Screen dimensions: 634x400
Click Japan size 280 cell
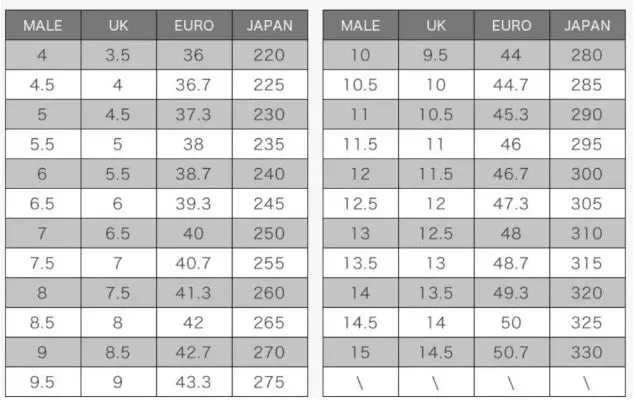(587, 55)
